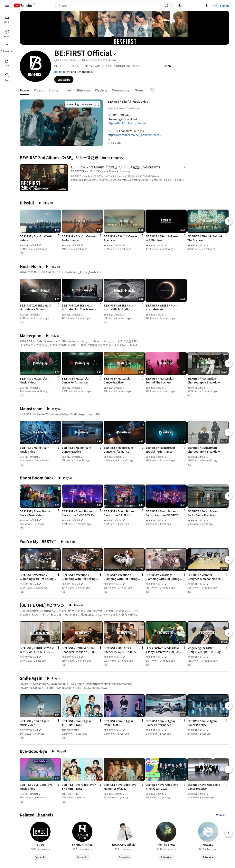Image resolution: width=235 pixels, height=868 pixels.
Task: Subscribe to BMSG channel
Action: (40, 857)
